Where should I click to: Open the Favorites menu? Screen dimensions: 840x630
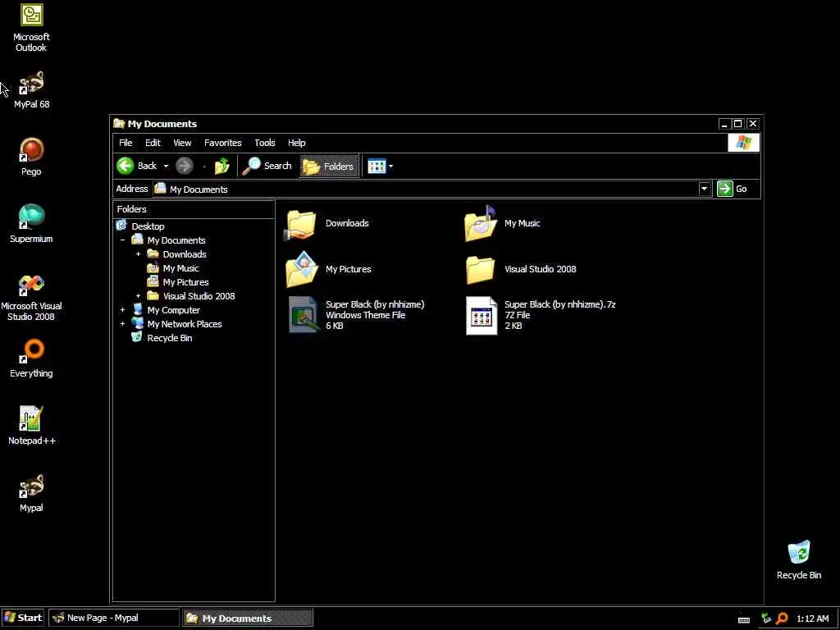pos(223,143)
